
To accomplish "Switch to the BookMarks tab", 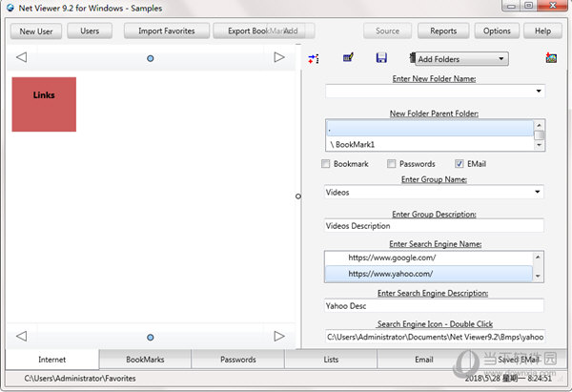I will (145, 360).
